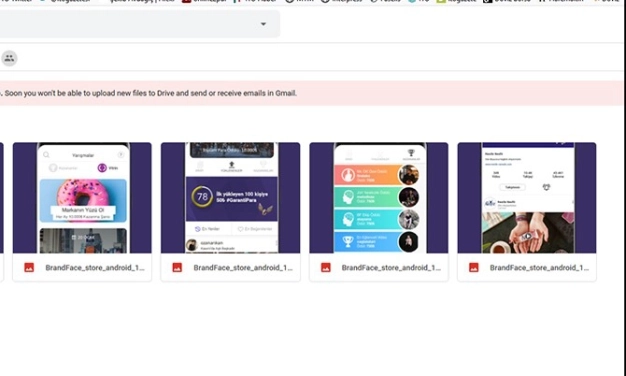The width and height of the screenshot is (626, 376).
Task: Select BrandFace_store_android file name under donut thumbnail
Action: [95, 268]
